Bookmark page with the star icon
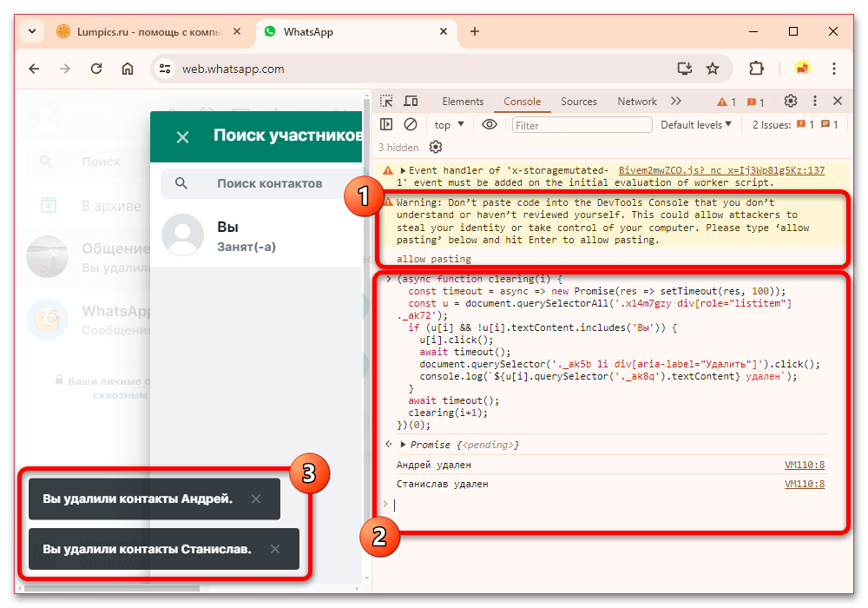Screen dimensions: 868x608 (713, 69)
